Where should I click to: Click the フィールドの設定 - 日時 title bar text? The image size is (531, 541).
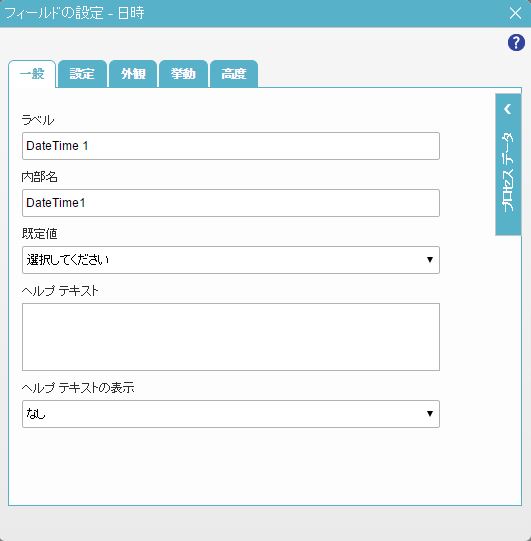pyautogui.click(x=75, y=13)
